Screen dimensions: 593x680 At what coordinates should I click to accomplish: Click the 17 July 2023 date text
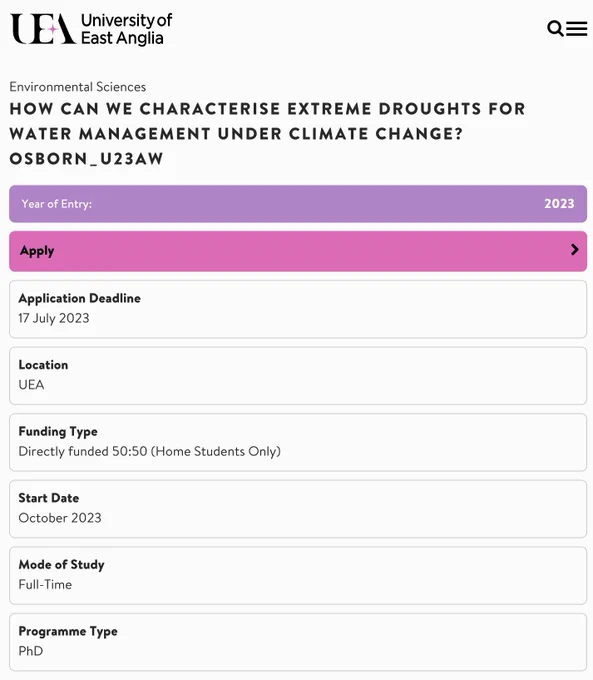54,318
